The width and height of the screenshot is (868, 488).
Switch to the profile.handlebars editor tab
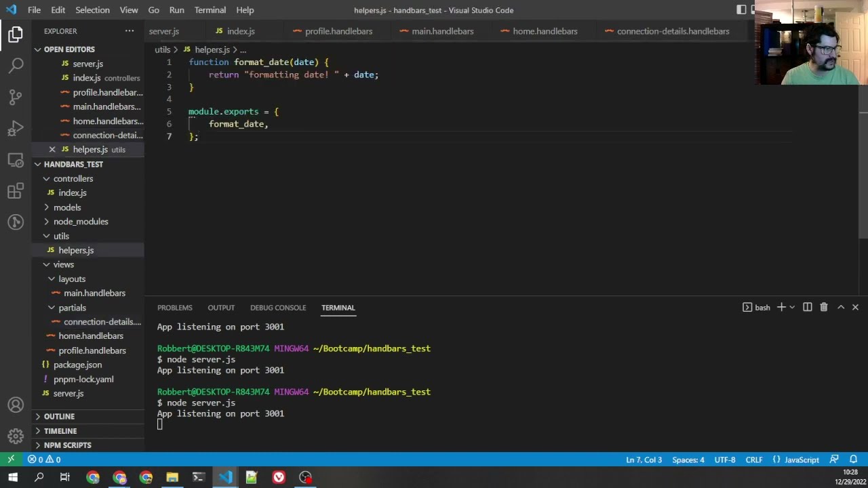coord(338,31)
